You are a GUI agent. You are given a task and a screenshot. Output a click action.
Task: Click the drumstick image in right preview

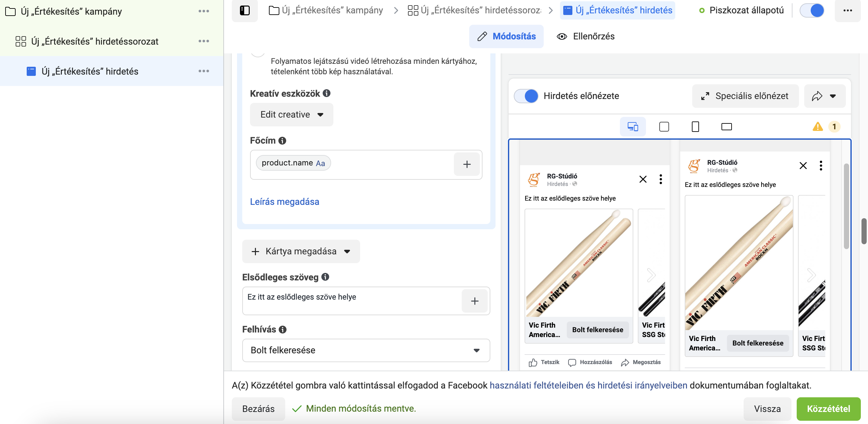click(x=739, y=263)
